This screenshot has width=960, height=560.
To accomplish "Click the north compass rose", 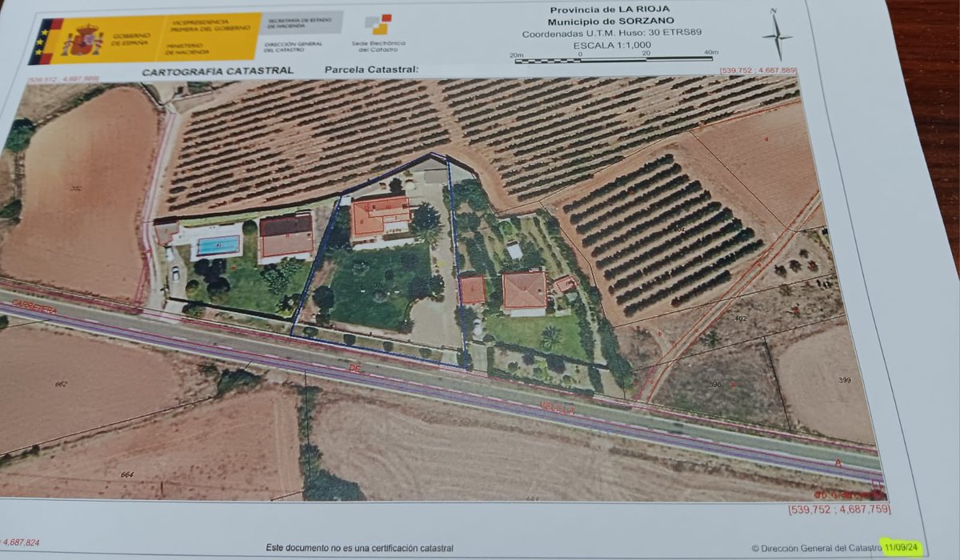I will click(x=775, y=34).
